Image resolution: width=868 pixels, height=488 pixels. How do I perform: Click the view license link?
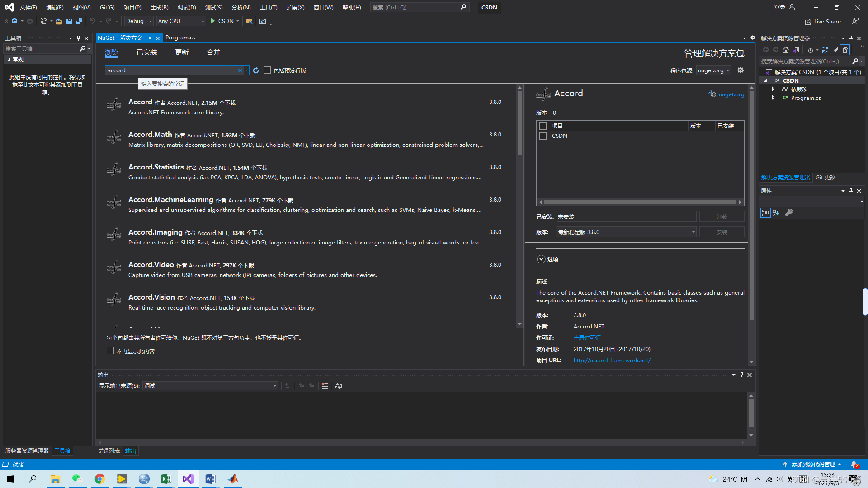(x=587, y=338)
